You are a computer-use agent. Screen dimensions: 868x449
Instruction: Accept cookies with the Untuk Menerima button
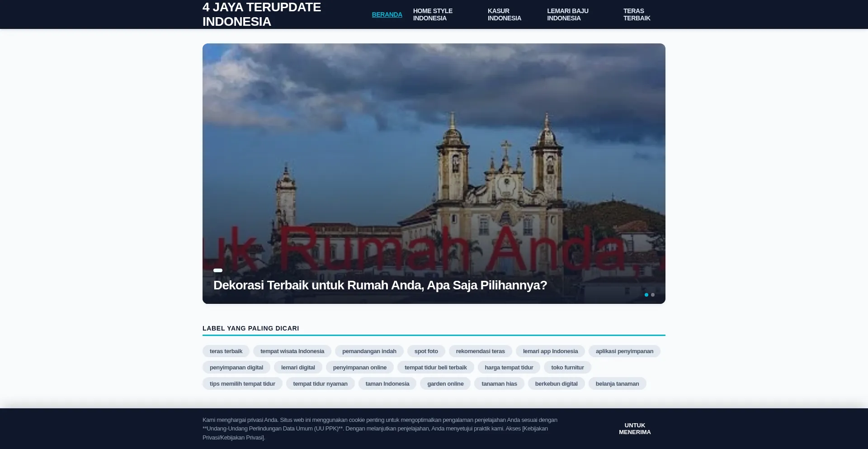pyautogui.click(x=635, y=429)
